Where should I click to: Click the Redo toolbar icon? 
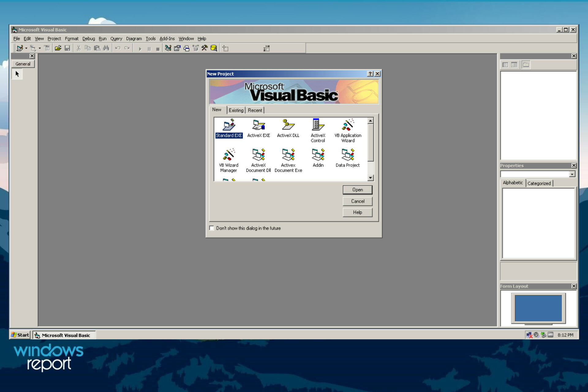127,48
